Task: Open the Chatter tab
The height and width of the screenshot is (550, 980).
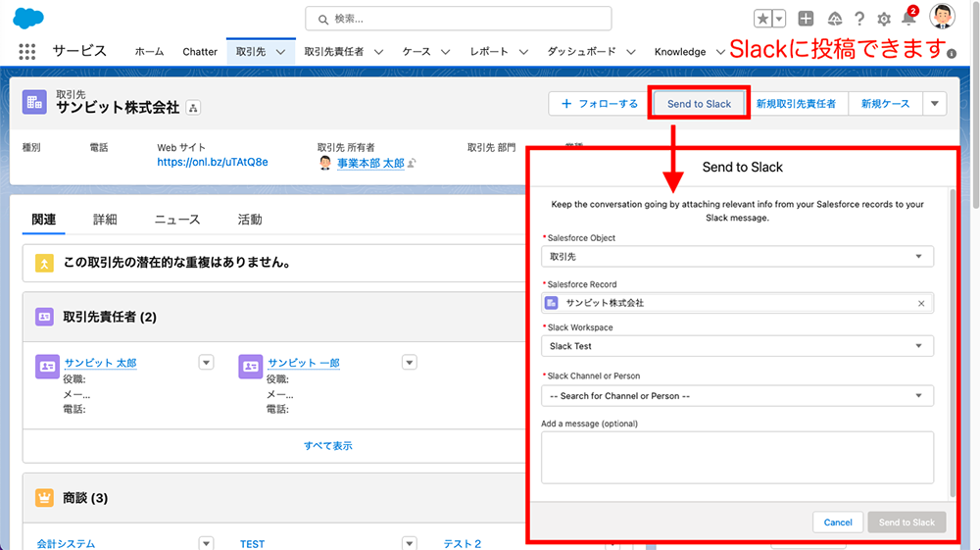Action: 200,52
